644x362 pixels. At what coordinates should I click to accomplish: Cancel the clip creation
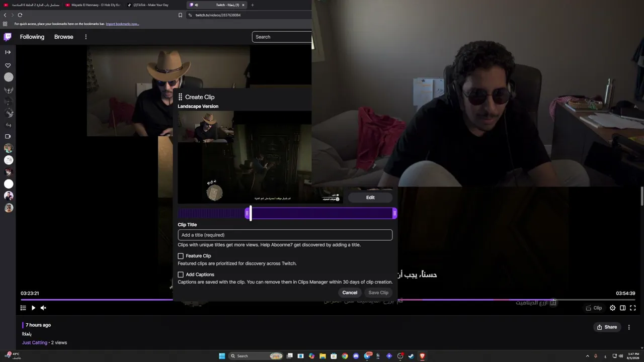[350, 293]
